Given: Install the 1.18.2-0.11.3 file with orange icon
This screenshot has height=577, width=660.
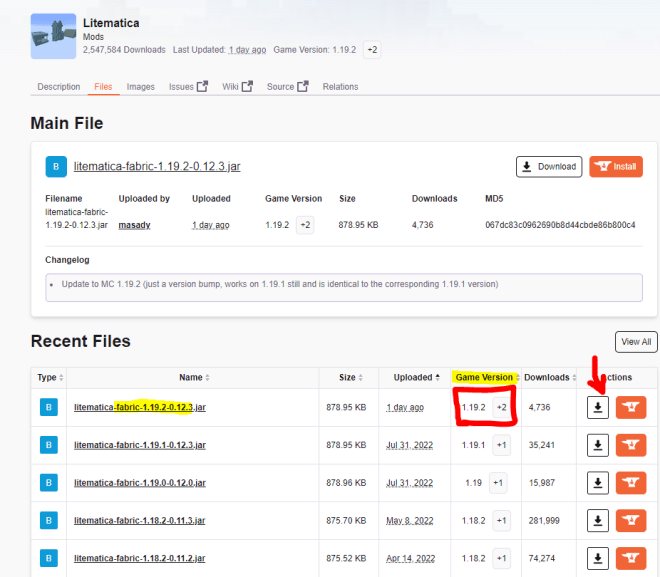Looking at the screenshot, I should pyautogui.click(x=631, y=521).
